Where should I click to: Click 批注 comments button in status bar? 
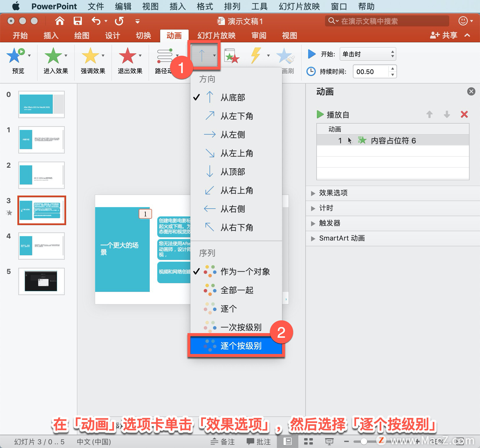point(259,442)
